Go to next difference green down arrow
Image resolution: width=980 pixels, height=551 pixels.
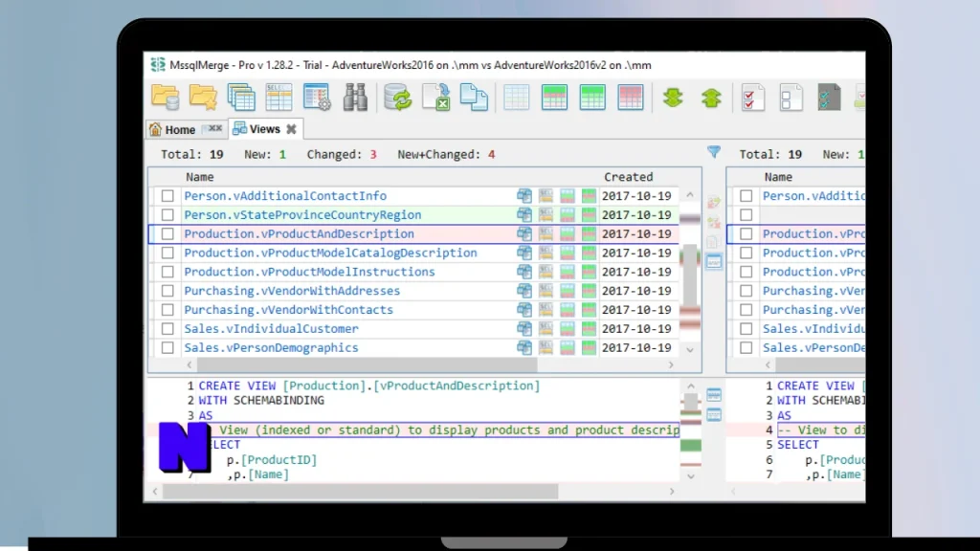(673, 98)
